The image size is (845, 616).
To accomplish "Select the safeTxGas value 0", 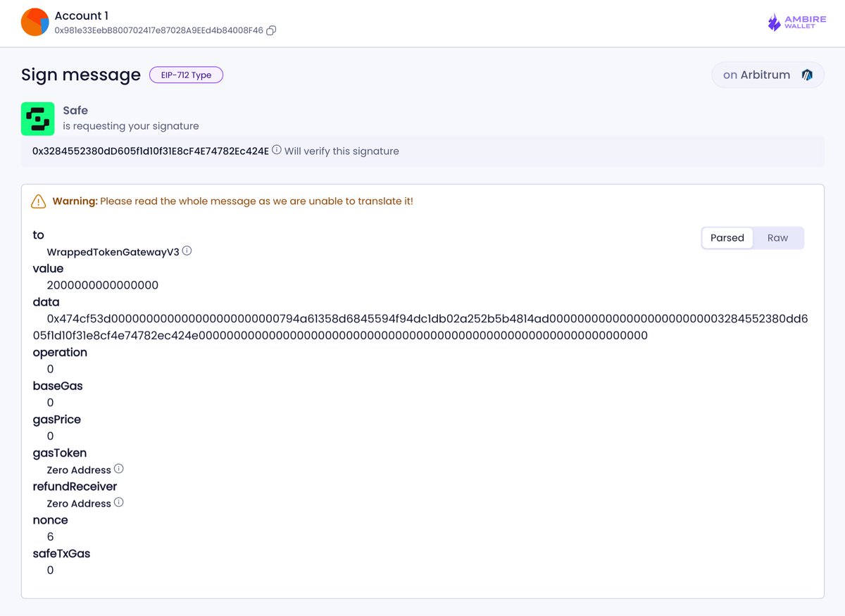I will pyautogui.click(x=50, y=570).
